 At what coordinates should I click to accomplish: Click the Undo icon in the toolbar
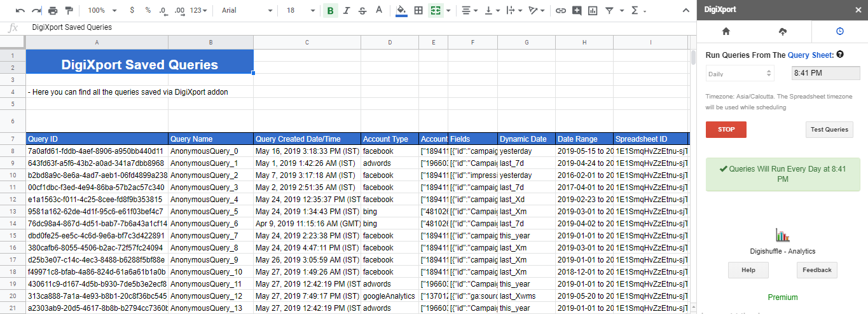[20, 11]
